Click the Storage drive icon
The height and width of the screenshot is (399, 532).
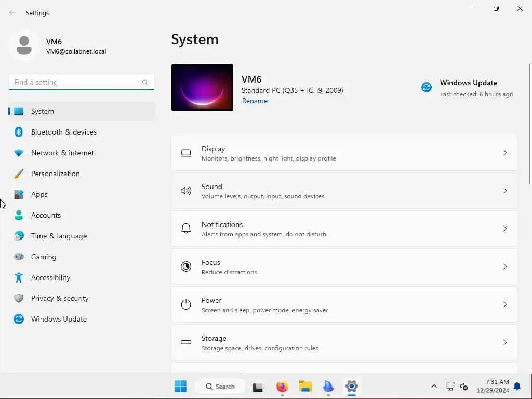click(186, 342)
